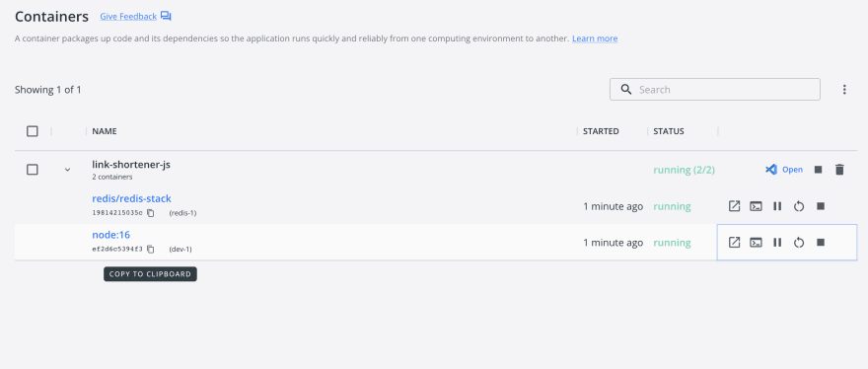Restart the redis/redis-stack container
The height and width of the screenshot is (369, 868).
coord(798,206)
